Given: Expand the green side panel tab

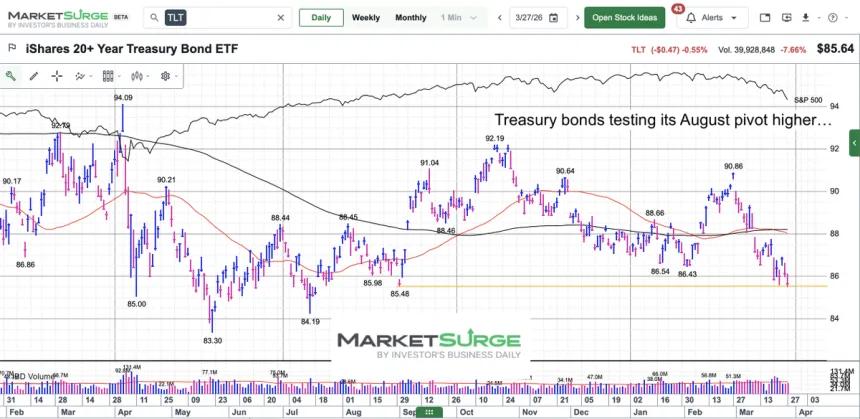Looking at the screenshot, I should [855, 143].
